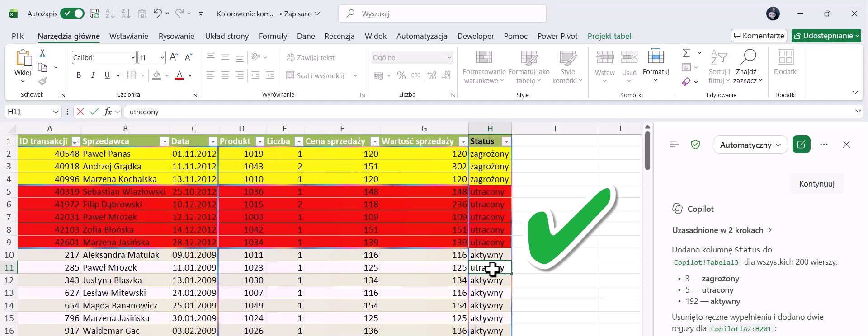Toggle Italic formatting
This screenshot has height=336, width=868.
[x=93, y=75]
